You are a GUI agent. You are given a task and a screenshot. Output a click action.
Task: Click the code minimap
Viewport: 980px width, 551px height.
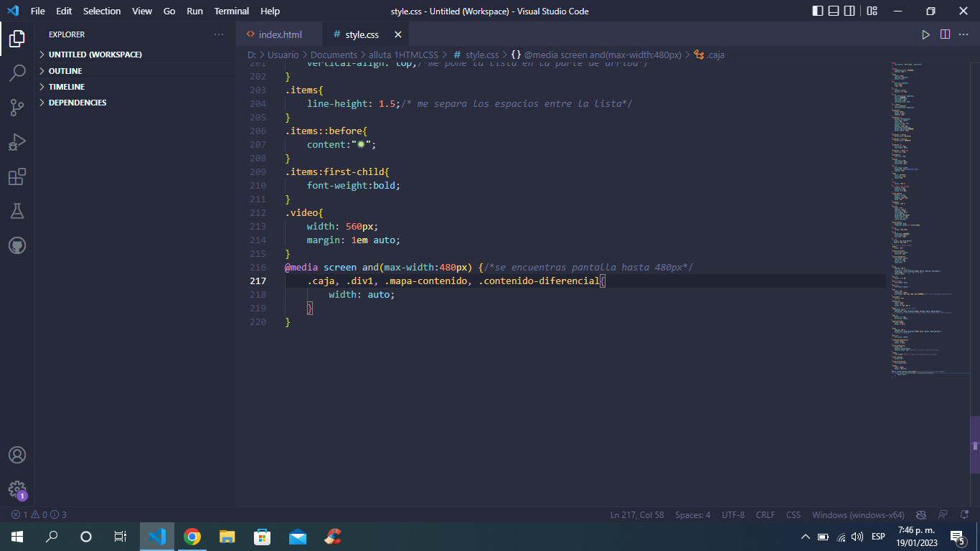[929, 219]
